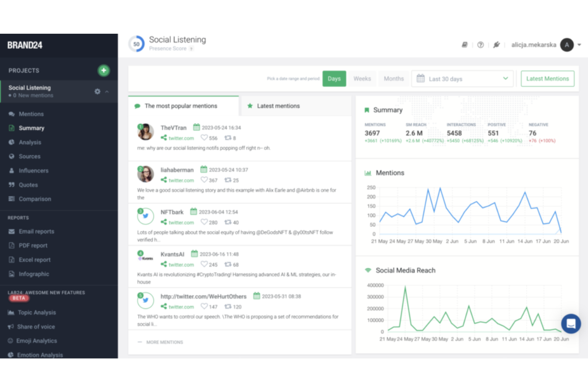Open Emotion Analysis feature

click(40, 355)
